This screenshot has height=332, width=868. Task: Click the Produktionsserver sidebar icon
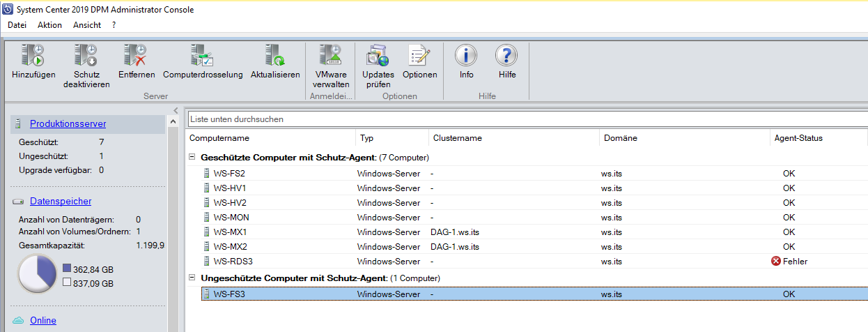pos(19,124)
